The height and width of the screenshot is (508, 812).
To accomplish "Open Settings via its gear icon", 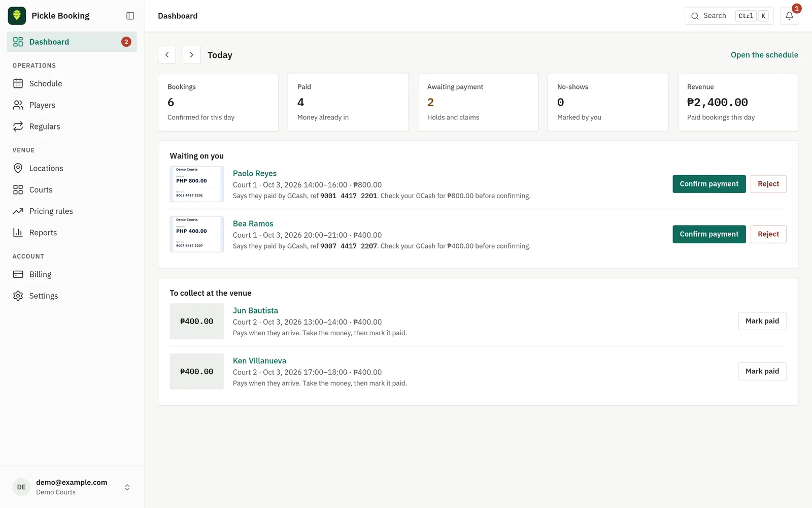I will 18,296.
